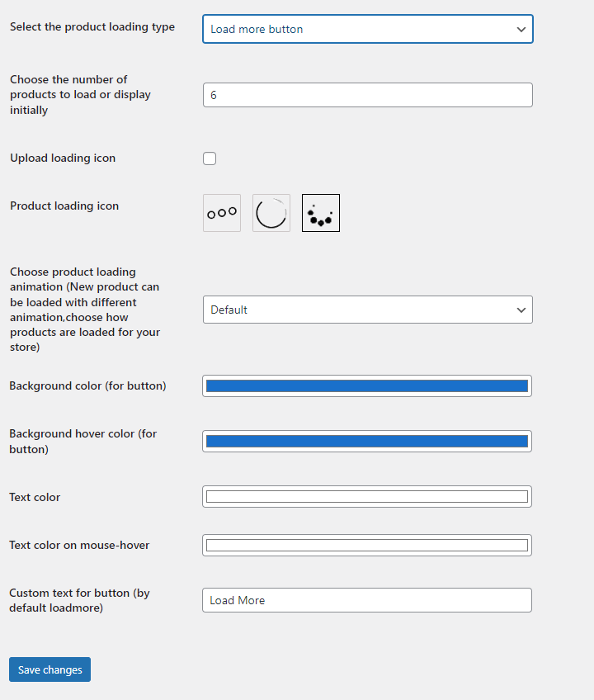Open the product loading type dropdown

point(367,29)
